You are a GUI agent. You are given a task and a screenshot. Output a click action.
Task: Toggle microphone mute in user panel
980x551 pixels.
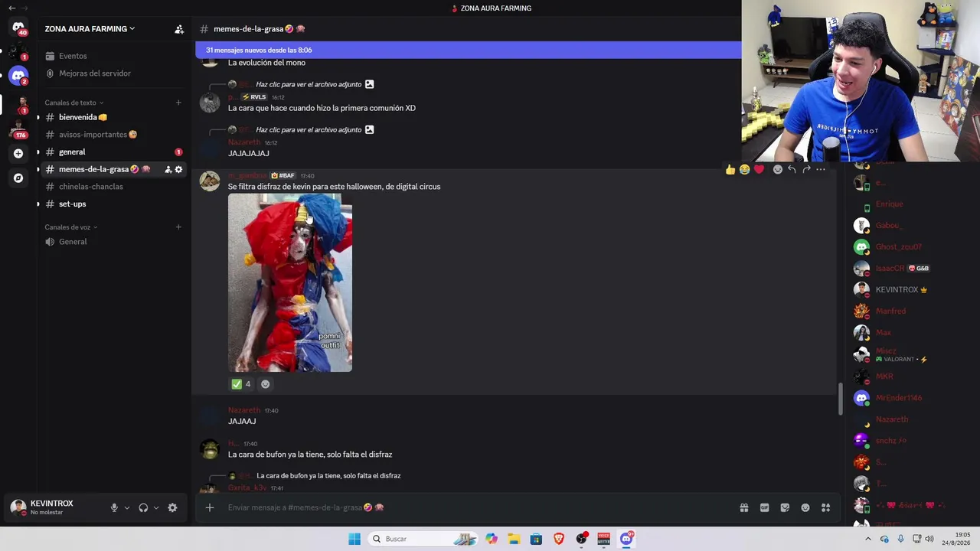pyautogui.click(x=114, y=507)
